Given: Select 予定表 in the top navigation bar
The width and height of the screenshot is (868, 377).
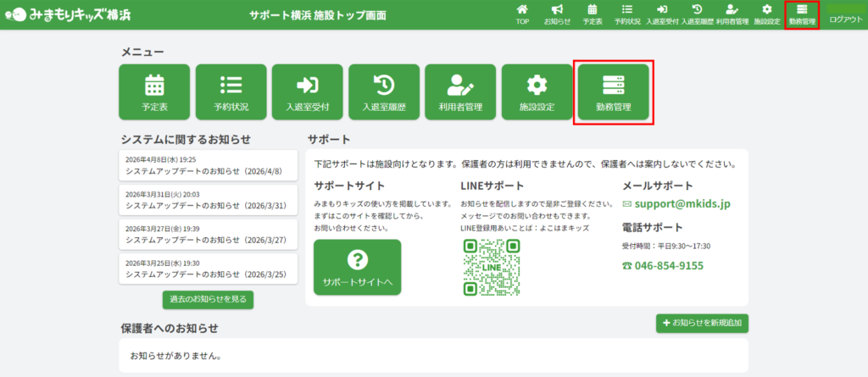Looking at the screenshot, I should tap(593, 14).
